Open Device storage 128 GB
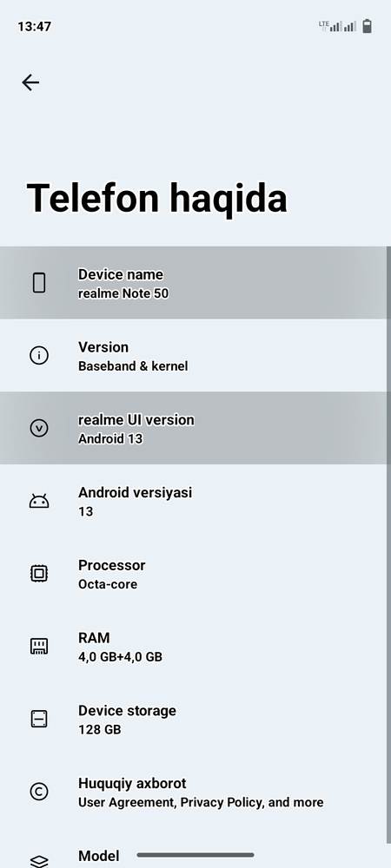This screenshot has width=391, height=868. pyautogui.click(x=193, y=719)
